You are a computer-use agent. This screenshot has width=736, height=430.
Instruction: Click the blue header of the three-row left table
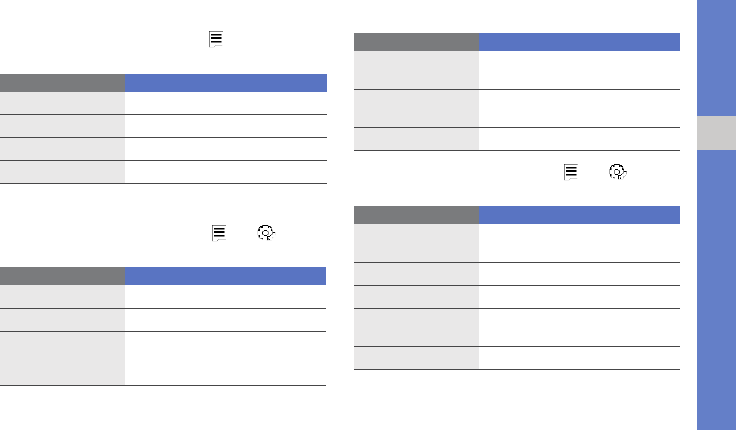(225, 276)
